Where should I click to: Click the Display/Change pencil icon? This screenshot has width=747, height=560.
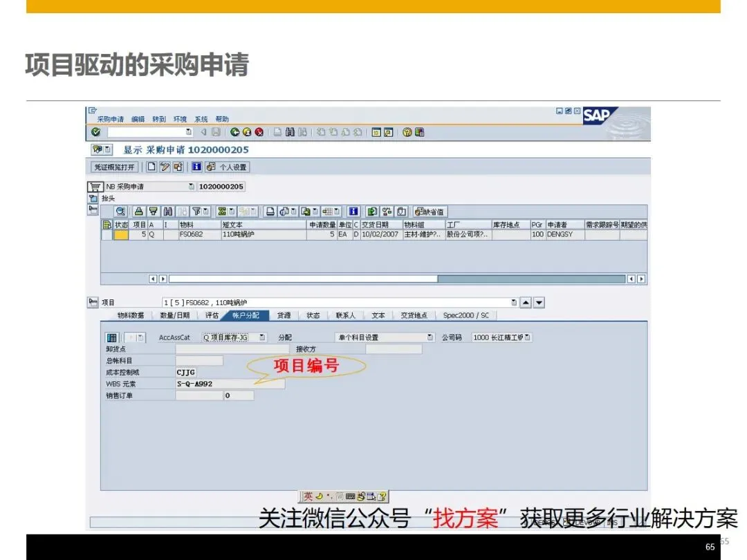pos(165,167)
